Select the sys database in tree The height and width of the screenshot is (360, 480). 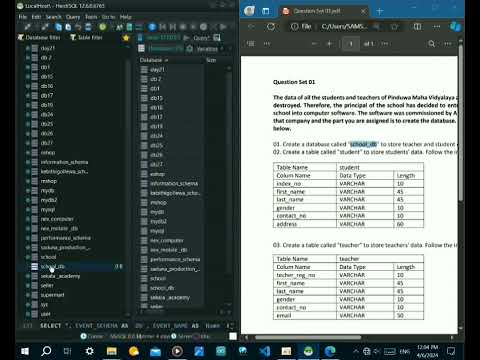click(44, 304)
